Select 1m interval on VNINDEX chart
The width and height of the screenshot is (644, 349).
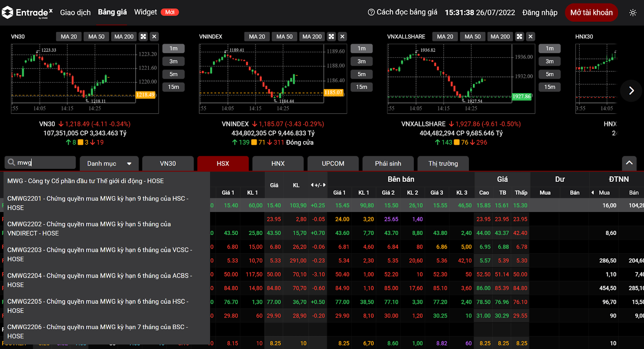(361, 49)
